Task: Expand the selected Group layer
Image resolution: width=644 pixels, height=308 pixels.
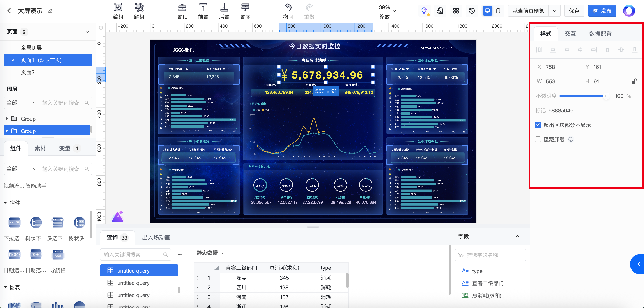Action: (7, 131)
